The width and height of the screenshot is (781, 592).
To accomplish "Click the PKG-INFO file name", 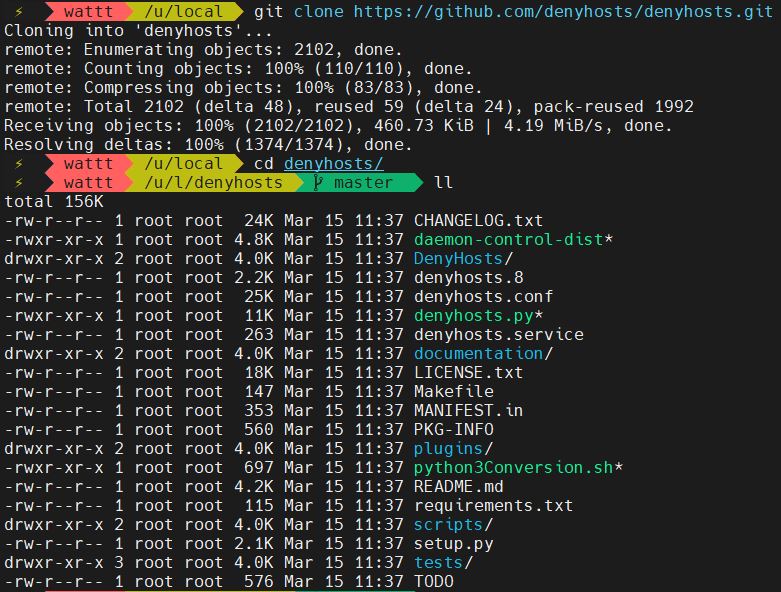I will coord(453,429).
